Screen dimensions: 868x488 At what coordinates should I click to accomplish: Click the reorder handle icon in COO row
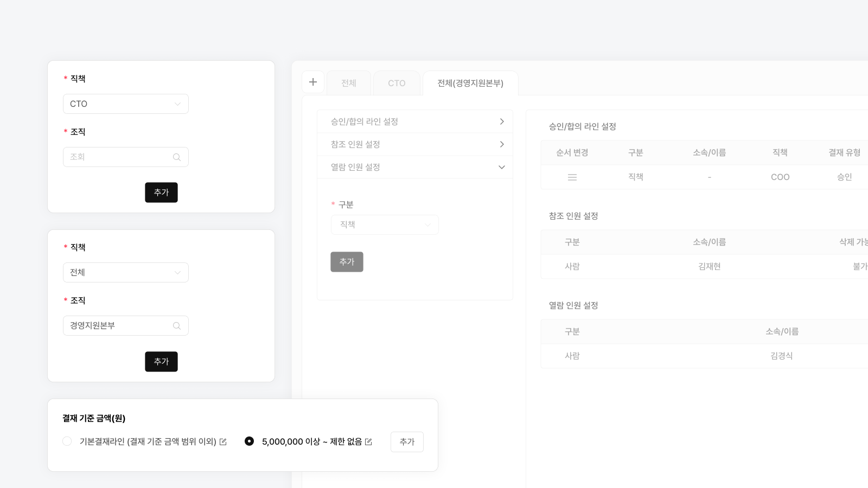coord(572,177)
